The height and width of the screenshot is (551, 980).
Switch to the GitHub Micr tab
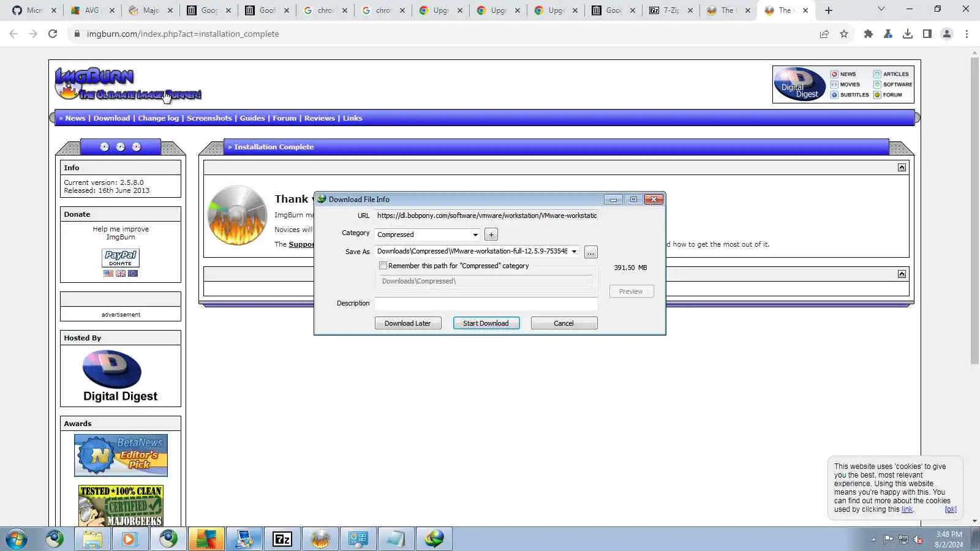[x=34, y=10]
